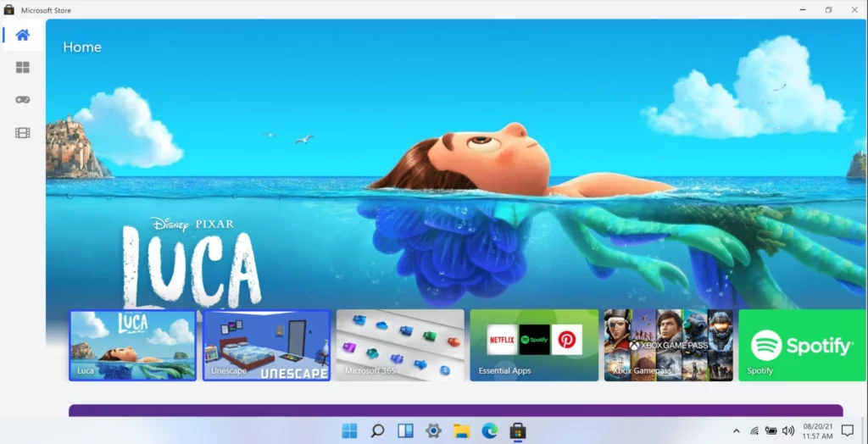868x444 pixels.
Task: Open the date and time flyout
Action: coord(817,430)
